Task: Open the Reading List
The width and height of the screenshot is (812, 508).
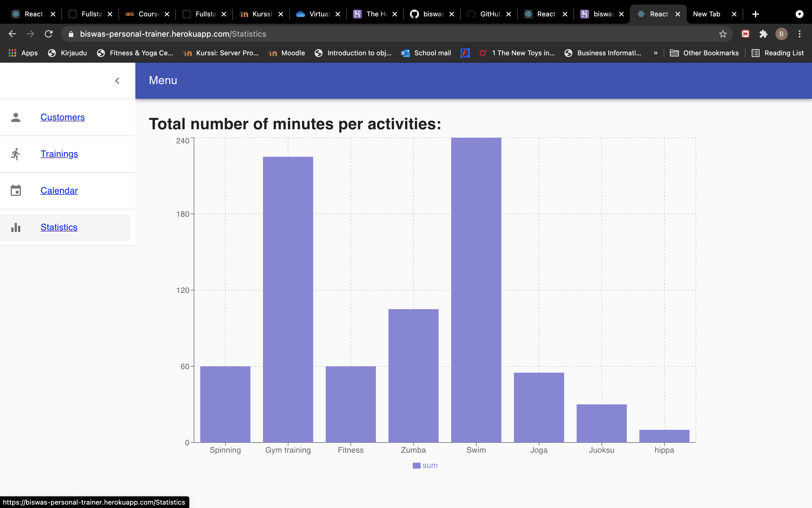Action: click(x=778, y=53)
